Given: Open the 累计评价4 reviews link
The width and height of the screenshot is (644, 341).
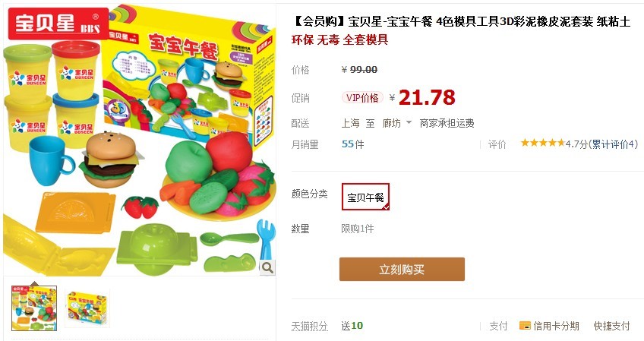Looking at the screenshot, I should click(613, 144).
